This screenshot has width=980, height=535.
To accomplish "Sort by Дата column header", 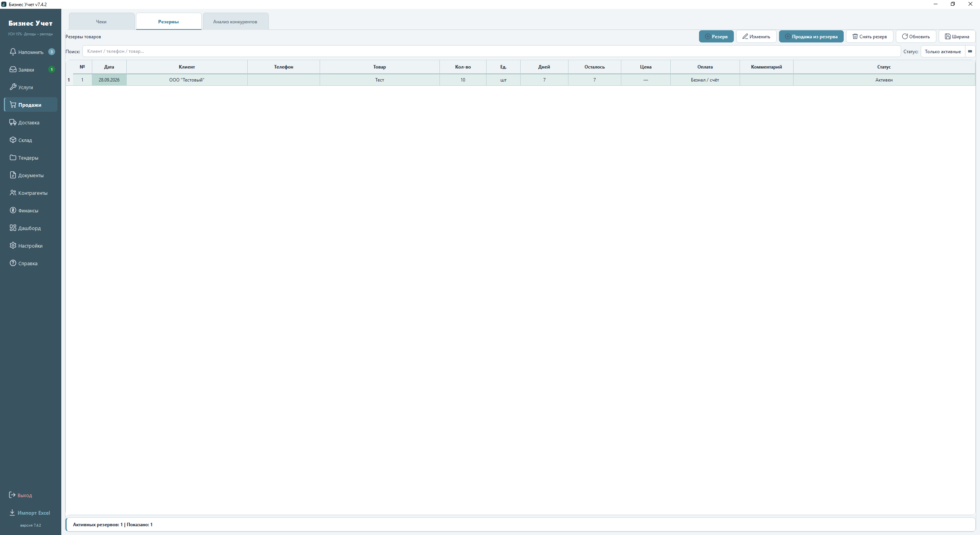I will coord(109,67).
